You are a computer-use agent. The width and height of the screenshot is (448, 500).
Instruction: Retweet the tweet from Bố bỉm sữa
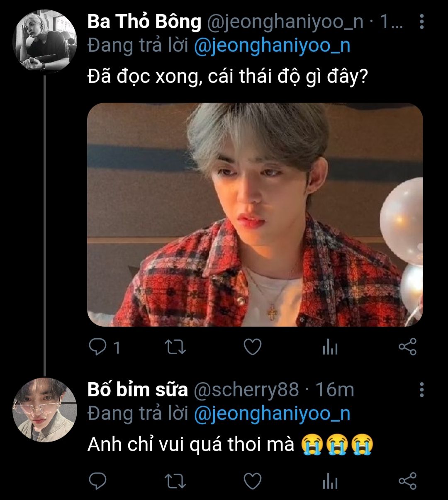tap(175, 481)
